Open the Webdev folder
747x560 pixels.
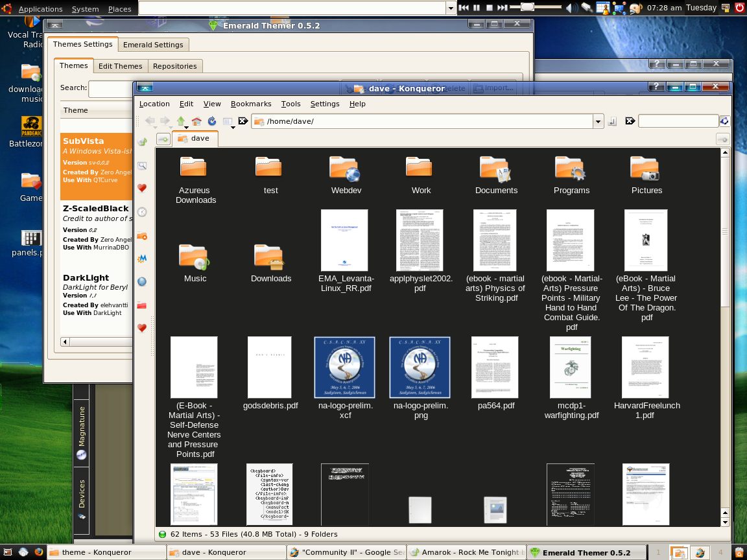[x=346, y=175]
